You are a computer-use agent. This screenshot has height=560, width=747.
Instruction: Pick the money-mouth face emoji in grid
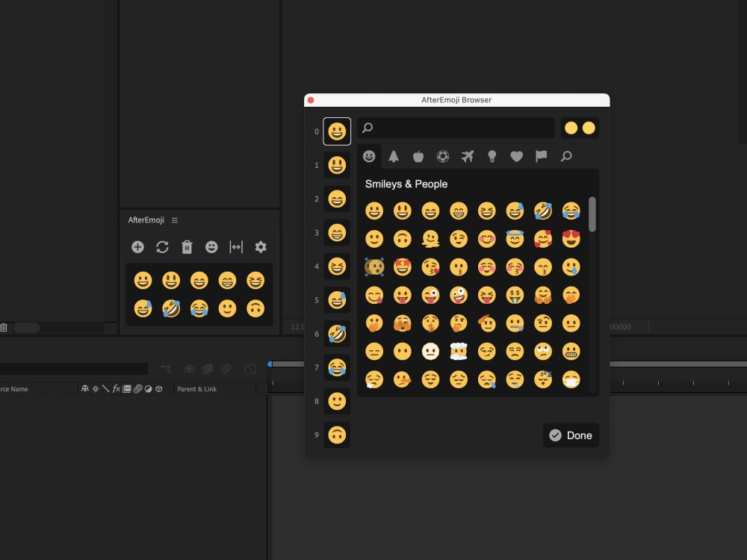pyautogui.click(x=515, y=295)
